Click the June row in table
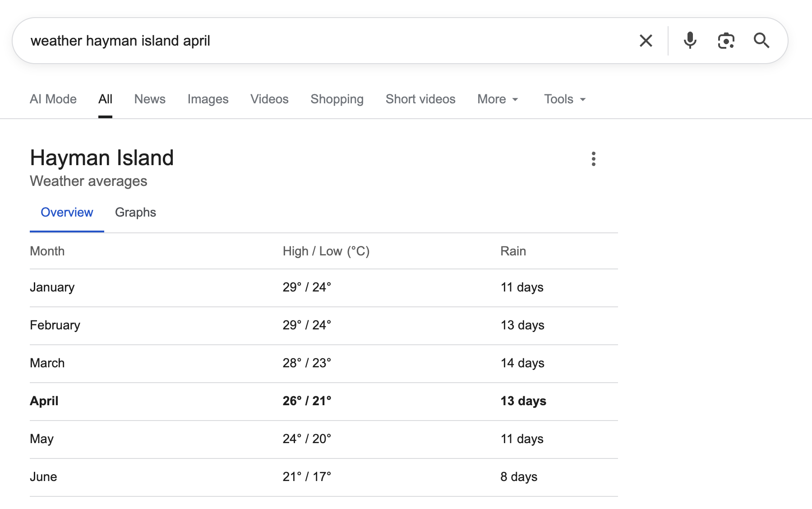This screenshot has width=812, height=509. pyautogui.click(x=43, y=477)
